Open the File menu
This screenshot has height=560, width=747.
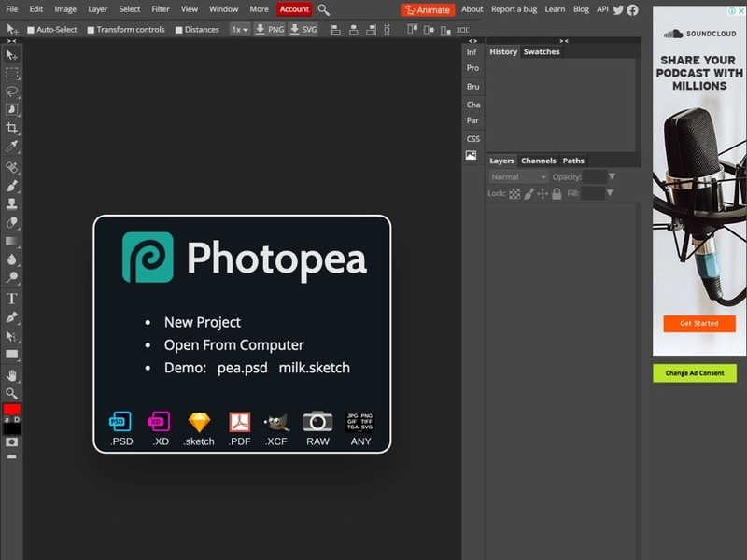click(12, 9)
